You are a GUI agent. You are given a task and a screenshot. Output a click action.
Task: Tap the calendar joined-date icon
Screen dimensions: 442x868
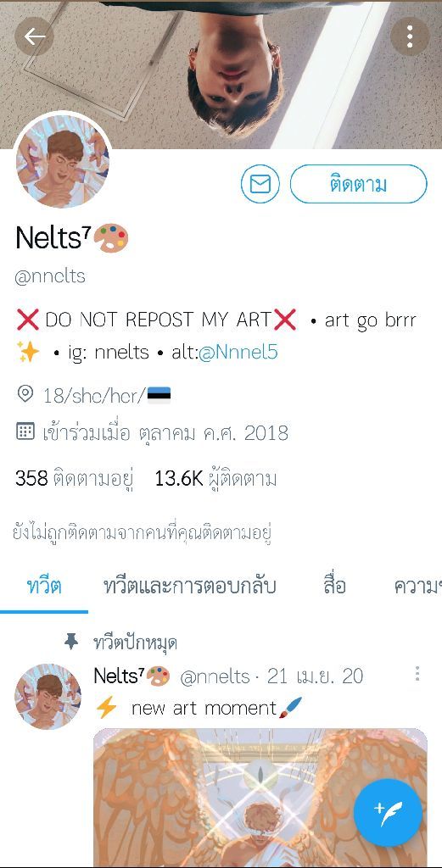[x=25, y=431]
